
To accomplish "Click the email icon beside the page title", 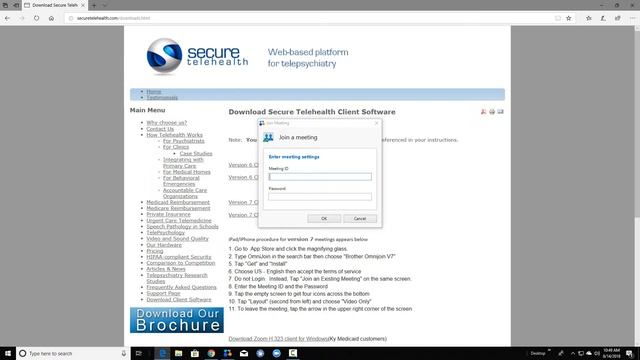I will click(x=500, y=111).
